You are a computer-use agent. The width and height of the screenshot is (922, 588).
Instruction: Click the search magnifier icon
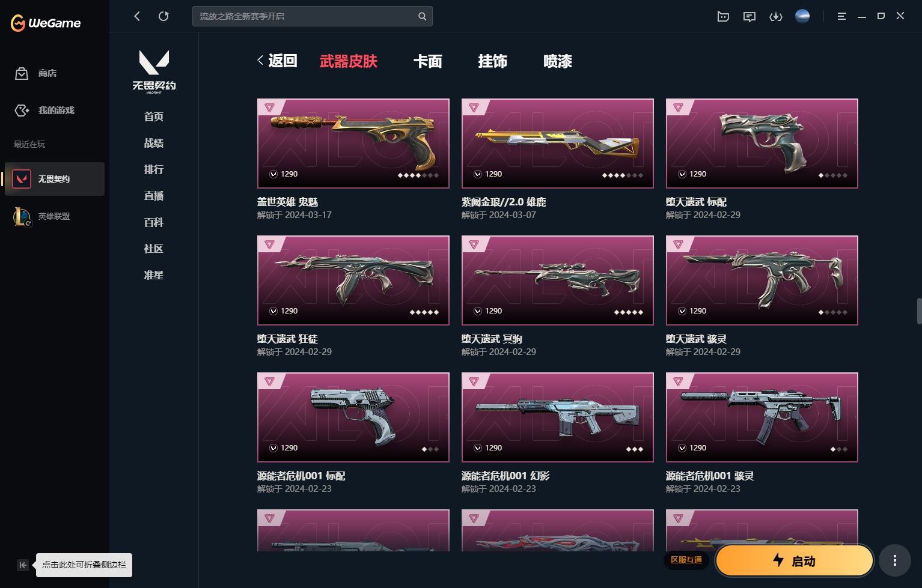pos(422,16)
